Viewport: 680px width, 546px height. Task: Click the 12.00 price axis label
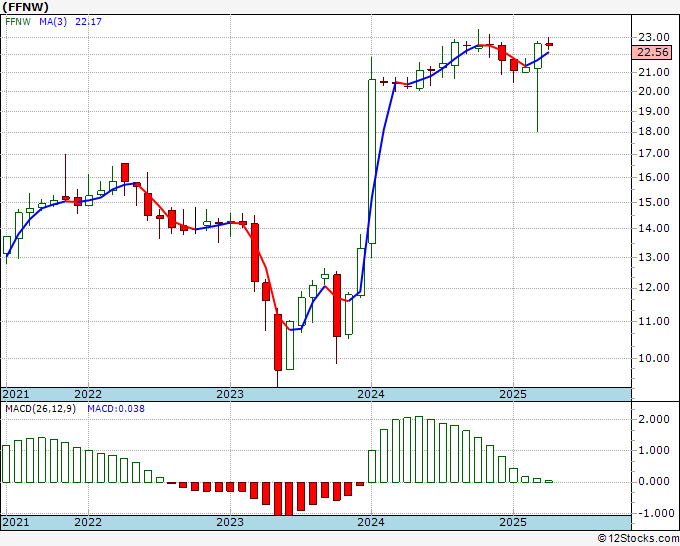point(653,288)
